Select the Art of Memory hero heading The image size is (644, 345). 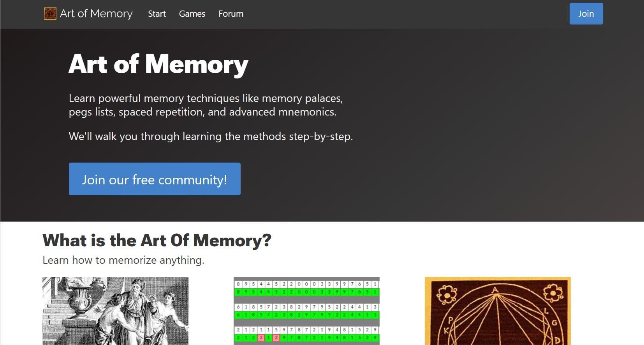[x=158, y=64]
